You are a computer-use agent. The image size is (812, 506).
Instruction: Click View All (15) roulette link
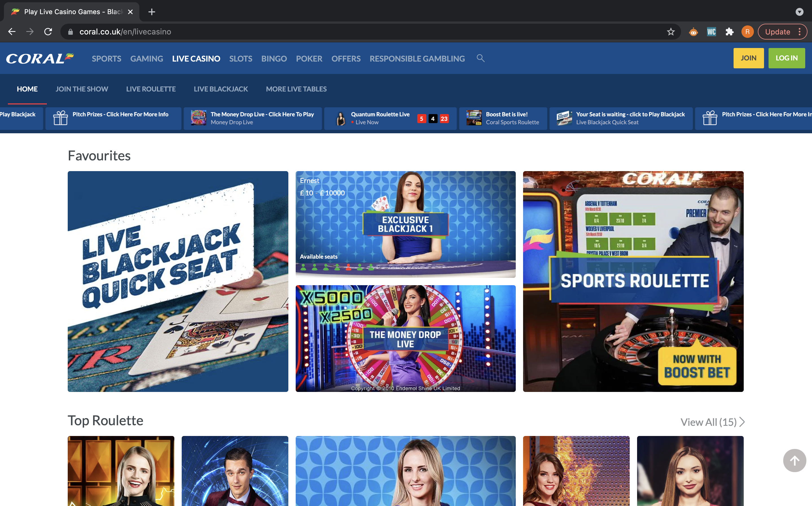[x=709, y=422]
